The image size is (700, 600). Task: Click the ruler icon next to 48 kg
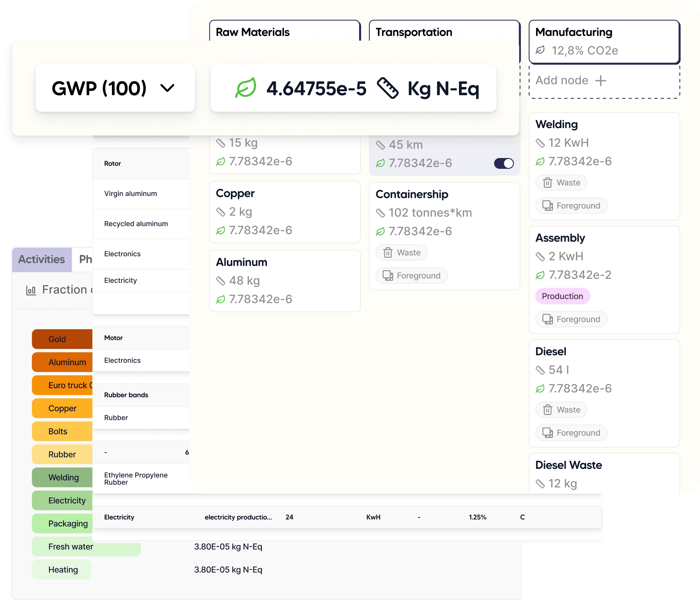[221, 281]
